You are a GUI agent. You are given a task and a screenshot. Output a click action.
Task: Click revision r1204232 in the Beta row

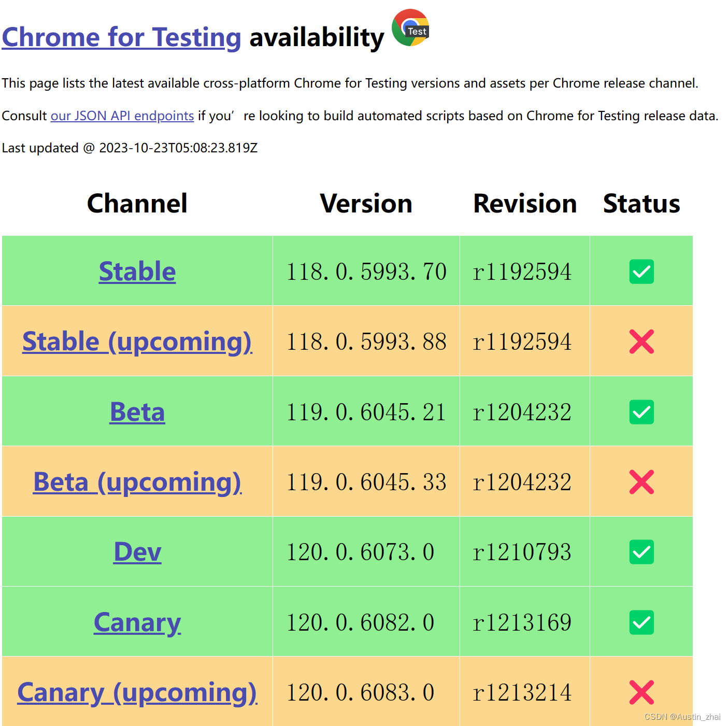[522, 412]
